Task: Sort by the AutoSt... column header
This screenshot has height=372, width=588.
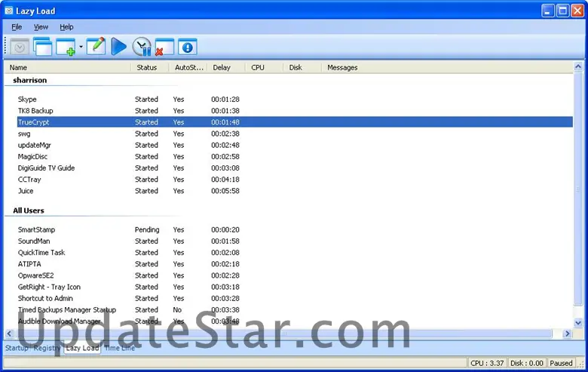Action: (188, 68)
